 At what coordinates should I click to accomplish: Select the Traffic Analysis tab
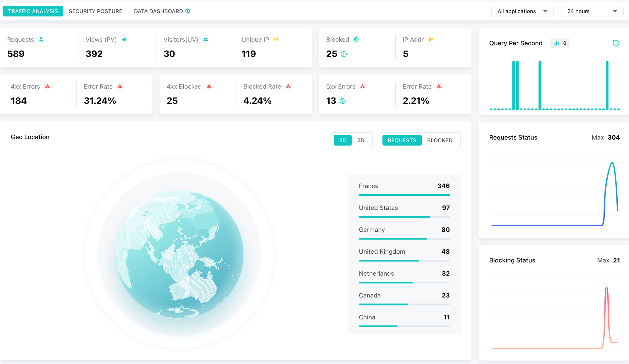pos(33,11)
